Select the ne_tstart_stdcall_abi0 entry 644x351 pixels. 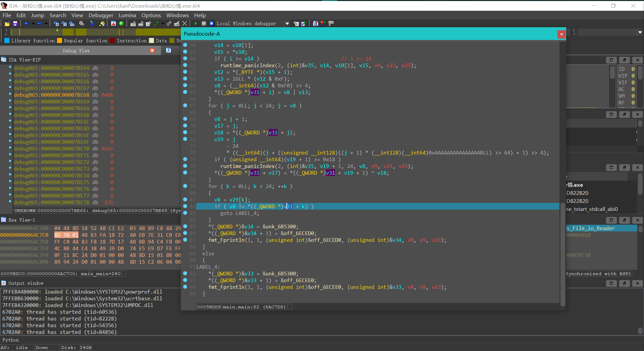(x=592, y=209)
